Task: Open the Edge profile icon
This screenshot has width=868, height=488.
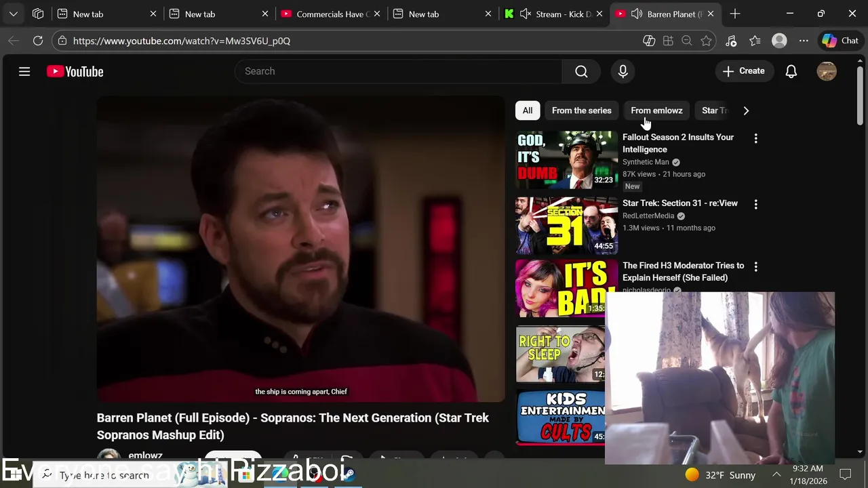Action: tap(779, 41)
